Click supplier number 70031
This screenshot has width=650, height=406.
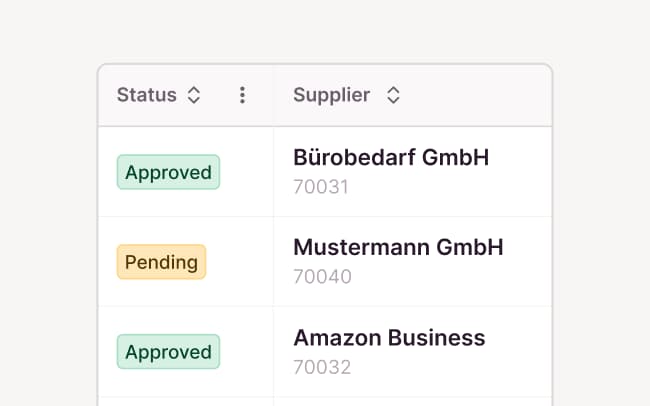click(320, 186)
